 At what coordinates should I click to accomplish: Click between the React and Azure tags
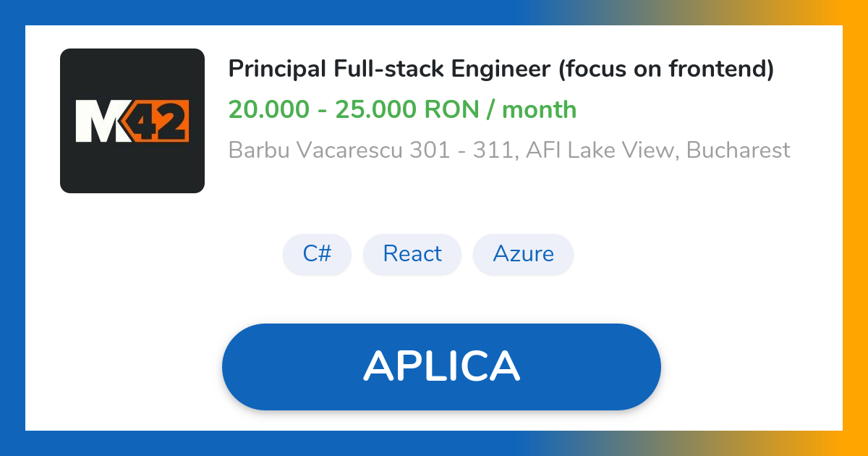pyautogui.click(x=467, y=254)
